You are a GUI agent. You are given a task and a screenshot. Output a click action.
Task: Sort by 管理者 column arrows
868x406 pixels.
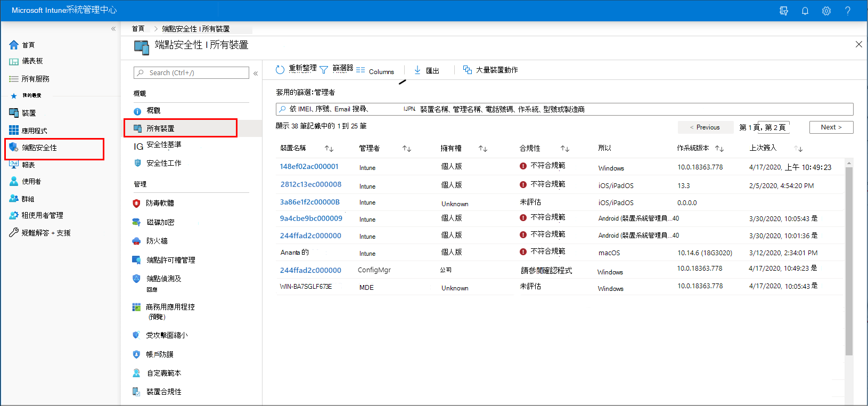(407, 149)
